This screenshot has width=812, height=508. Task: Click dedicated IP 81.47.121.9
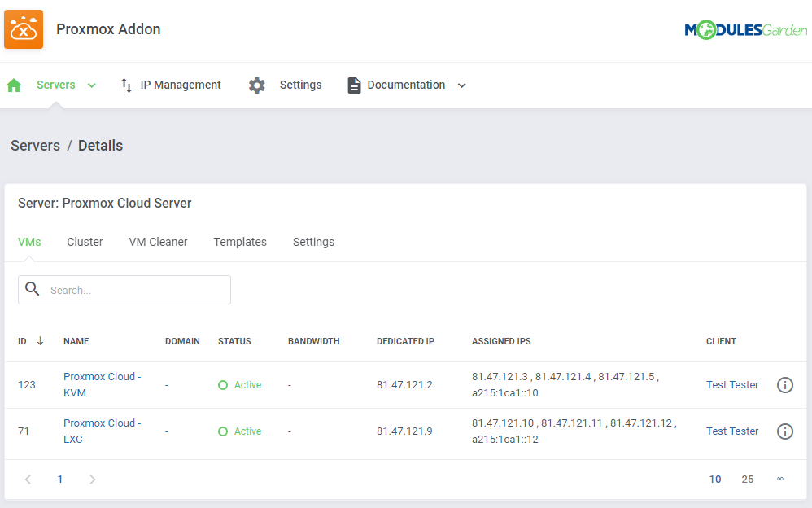pos(404,431)
